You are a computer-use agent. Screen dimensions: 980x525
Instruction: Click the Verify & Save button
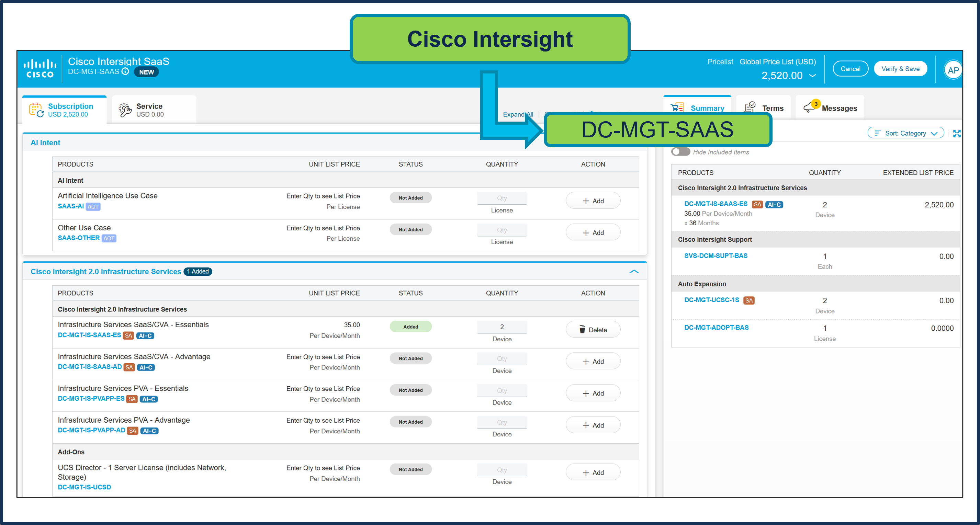tap(901, 68)
